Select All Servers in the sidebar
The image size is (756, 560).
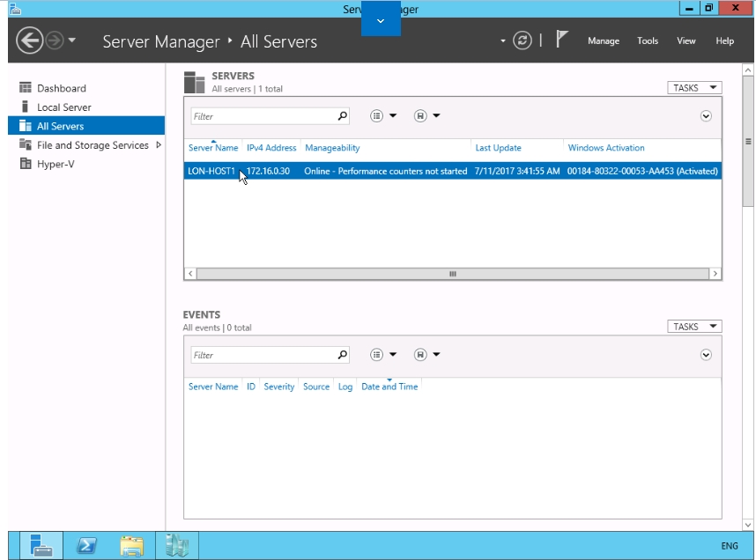pos(86,126)
